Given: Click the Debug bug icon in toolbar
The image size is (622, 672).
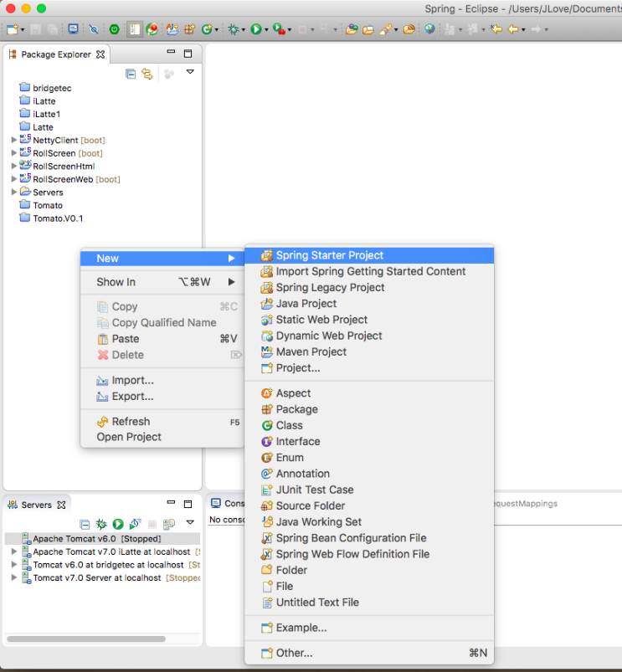Looking at the screenshot, I should tap(234, 29).
